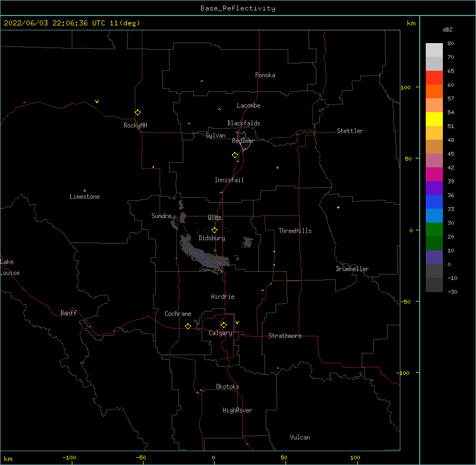Click the asterisk marker east of Innisfail
The image size is (476, 465).
pyautogui.click(x=277, y=167)
